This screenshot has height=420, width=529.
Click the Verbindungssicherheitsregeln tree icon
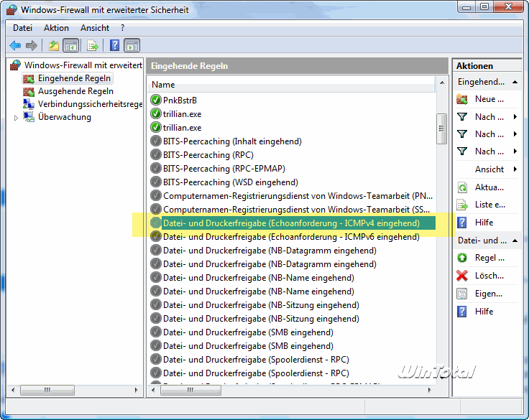pos(29,104)
